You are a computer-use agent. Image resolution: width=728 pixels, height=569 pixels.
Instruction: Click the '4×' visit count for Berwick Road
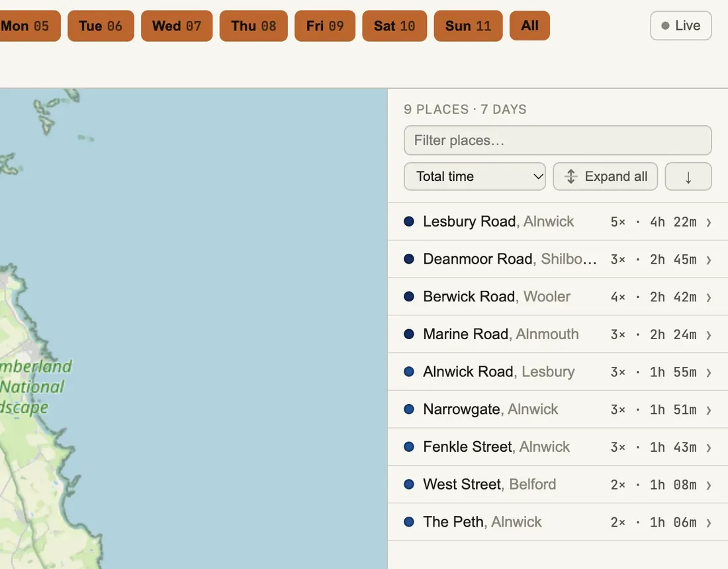tap(618, 297)
